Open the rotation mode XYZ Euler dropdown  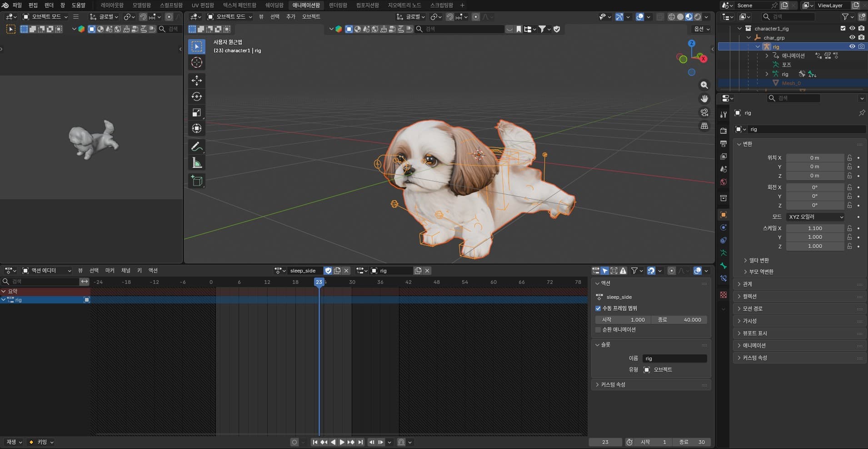(x=815, y=217)
